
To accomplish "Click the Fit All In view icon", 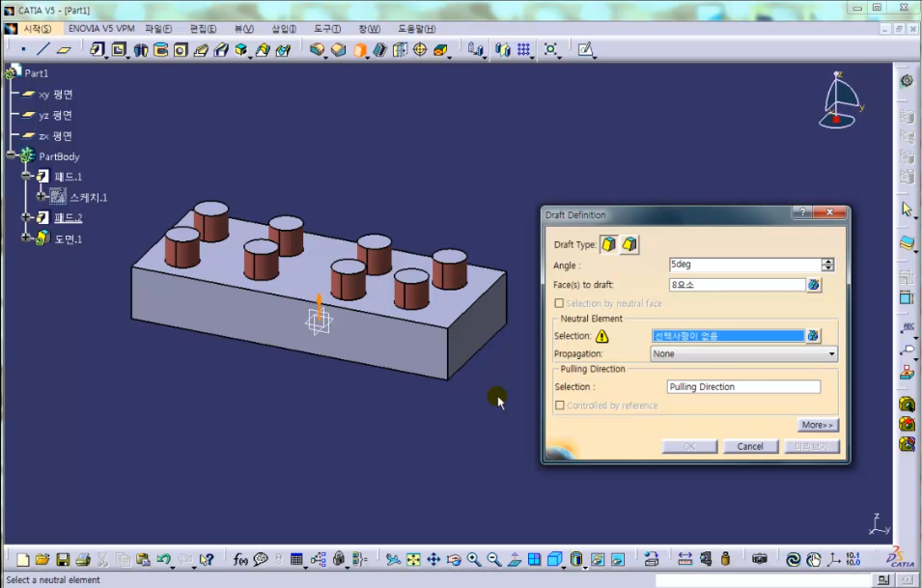I will [413, 559].
